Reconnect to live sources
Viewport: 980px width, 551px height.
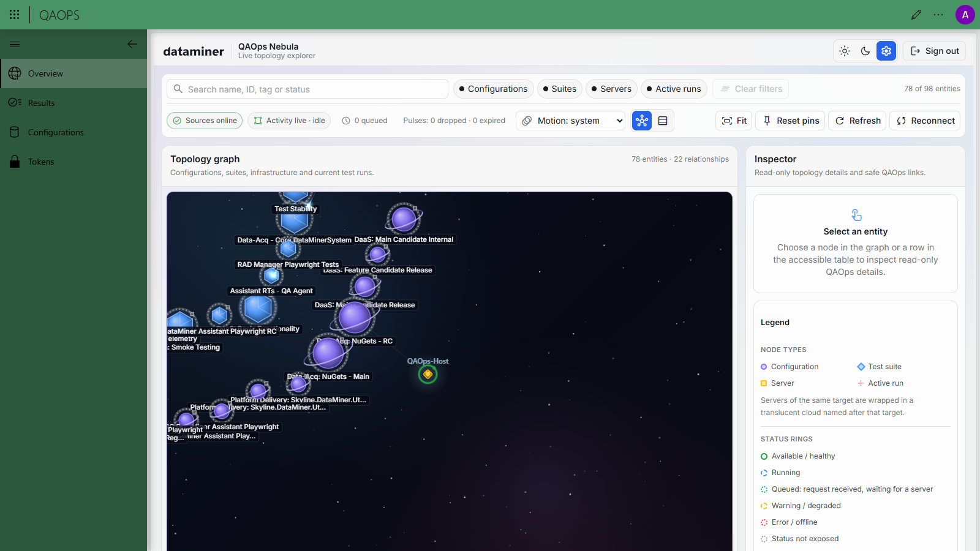(925, 121)
